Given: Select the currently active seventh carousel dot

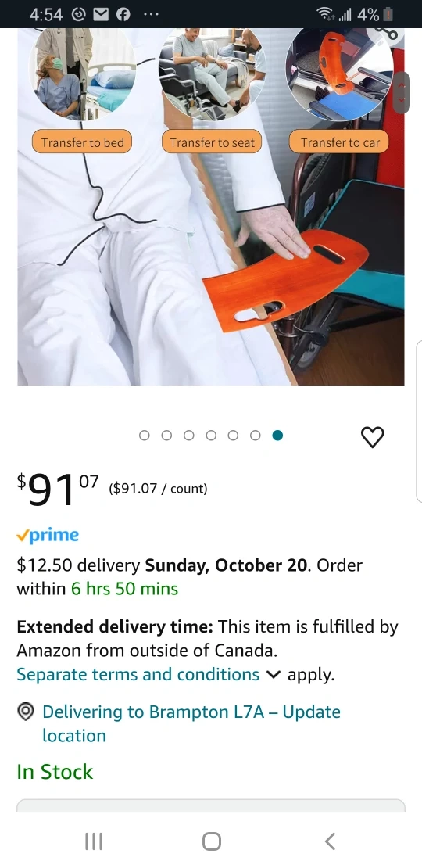Looking at the screenshot, I should pos(277,436).
